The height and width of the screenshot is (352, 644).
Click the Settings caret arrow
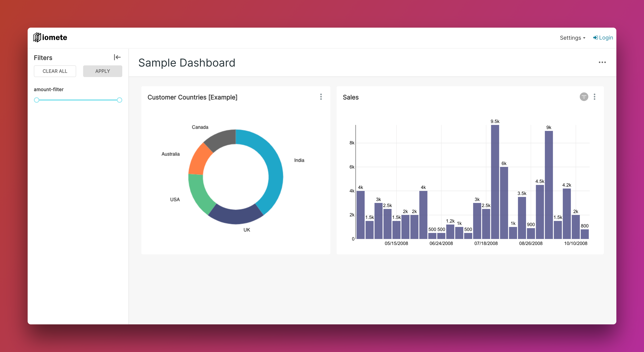(x=584, y=38)
